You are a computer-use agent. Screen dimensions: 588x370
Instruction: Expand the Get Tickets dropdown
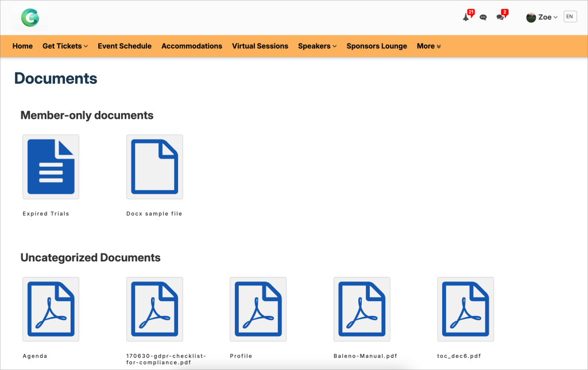coord(65,46)
